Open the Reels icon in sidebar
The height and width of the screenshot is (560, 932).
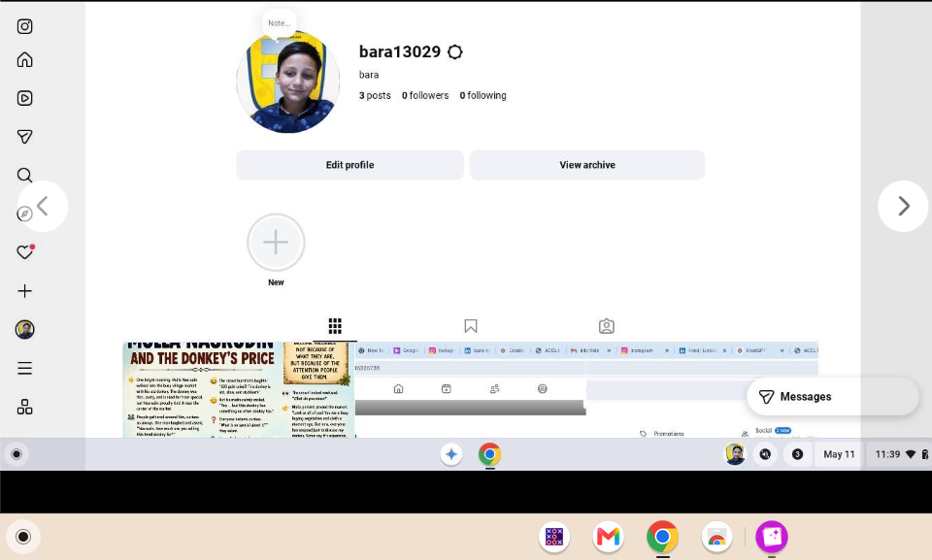point(24,98)
